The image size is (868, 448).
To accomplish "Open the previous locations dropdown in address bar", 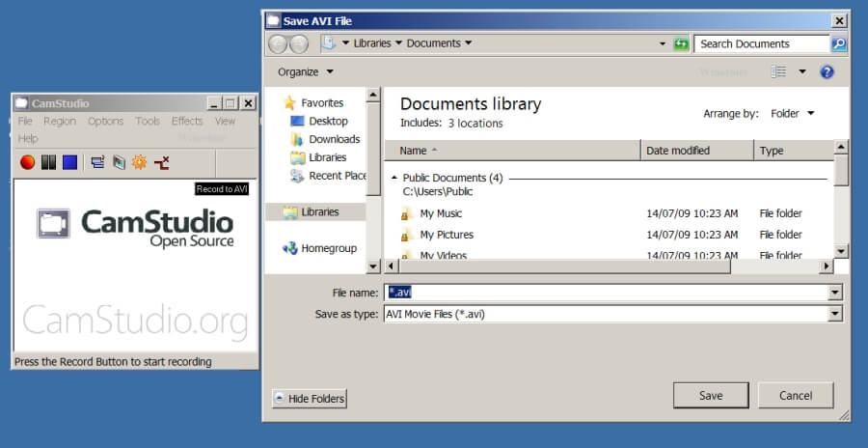I will [663, 43].
